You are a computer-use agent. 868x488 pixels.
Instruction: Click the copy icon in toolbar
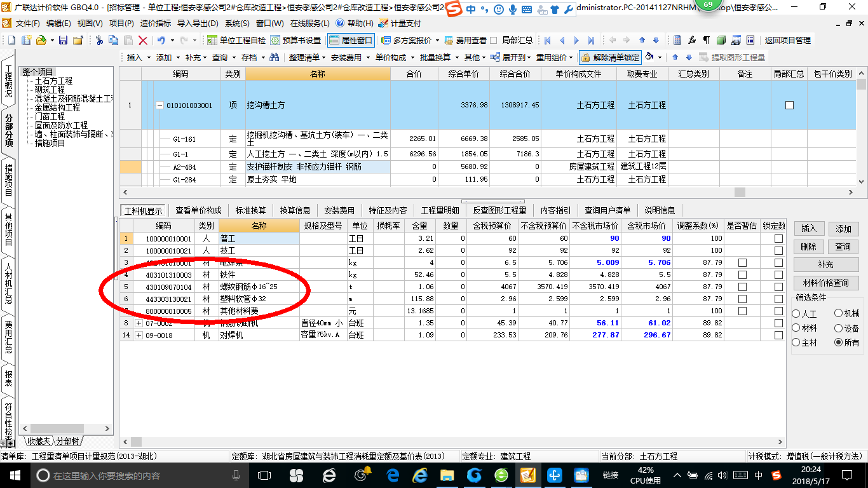coord(114,40)
